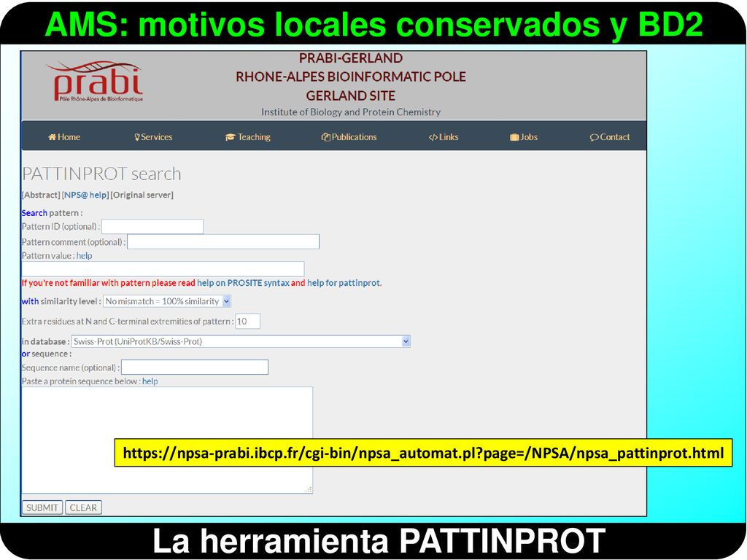Click the Publications copy icon
Screen dimensions: 747x560
click(326, 137)
